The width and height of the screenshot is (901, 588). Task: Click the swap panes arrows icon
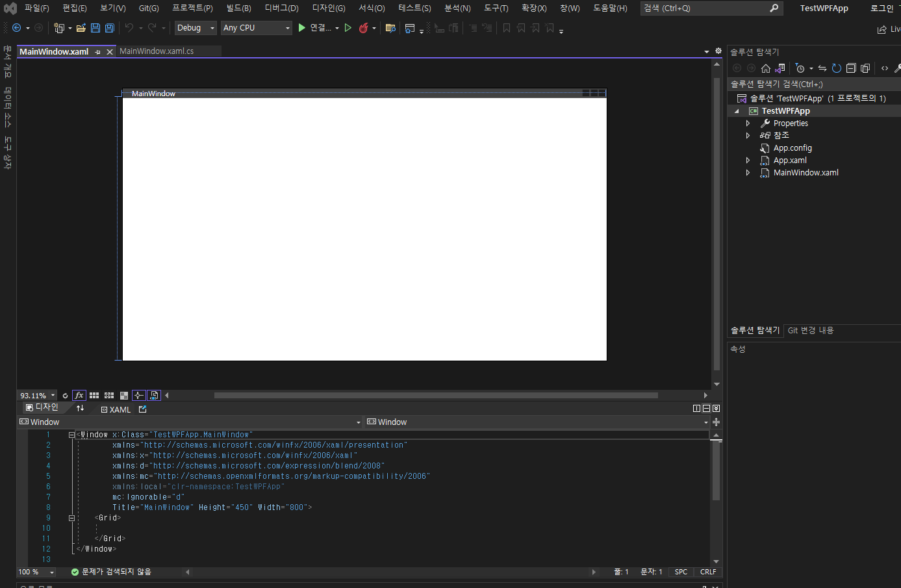[80, 409]
